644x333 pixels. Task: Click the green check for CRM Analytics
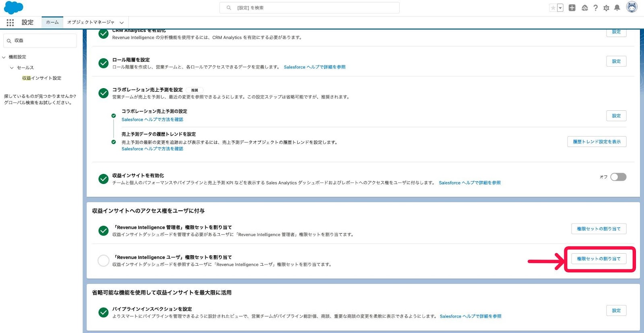(x=103, y=34)
